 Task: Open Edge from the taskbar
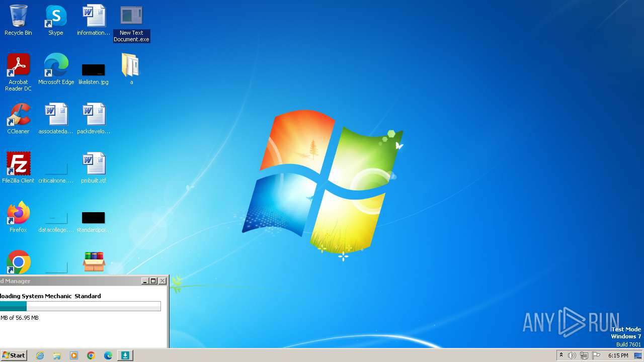click(108, 355)
